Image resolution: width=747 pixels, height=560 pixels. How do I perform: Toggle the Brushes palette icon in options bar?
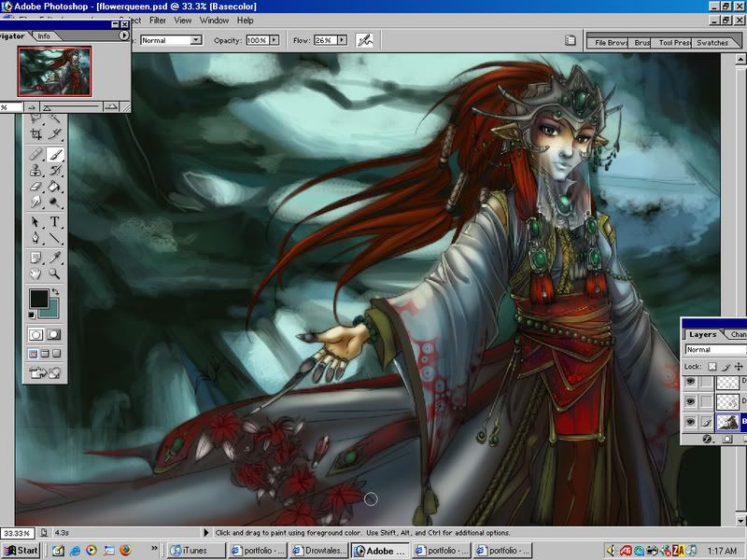pos(571,40)
